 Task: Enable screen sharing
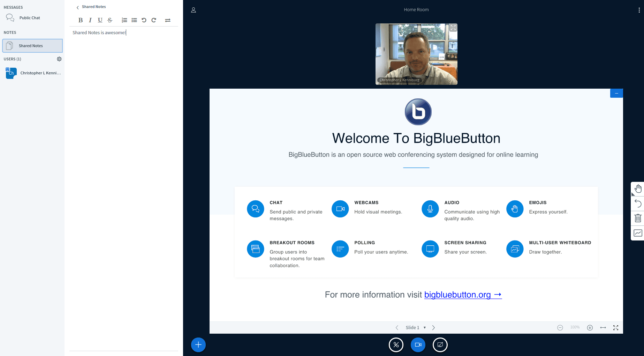[440, 344]
